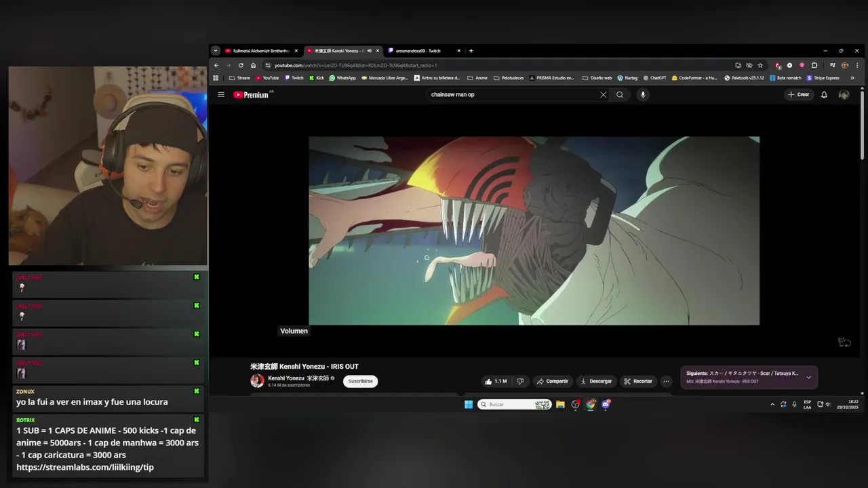
Task: Reload the current page
Action: point(241,65)
